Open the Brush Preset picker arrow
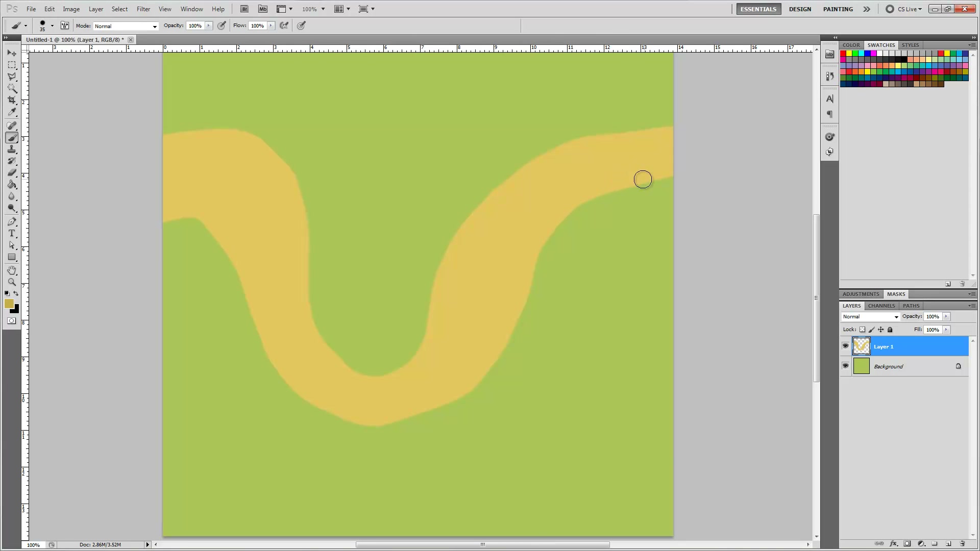 [52, 26]
